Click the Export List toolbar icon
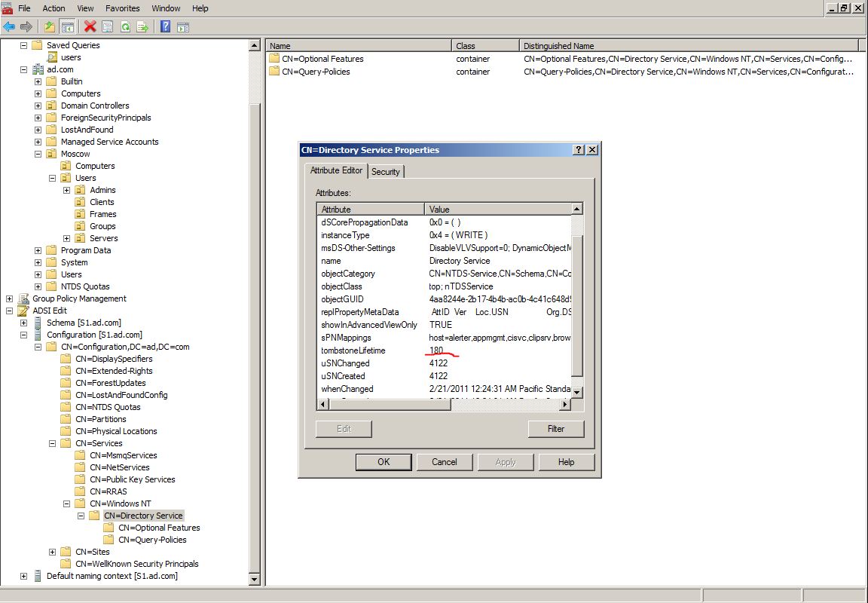 tap(143, 26)
